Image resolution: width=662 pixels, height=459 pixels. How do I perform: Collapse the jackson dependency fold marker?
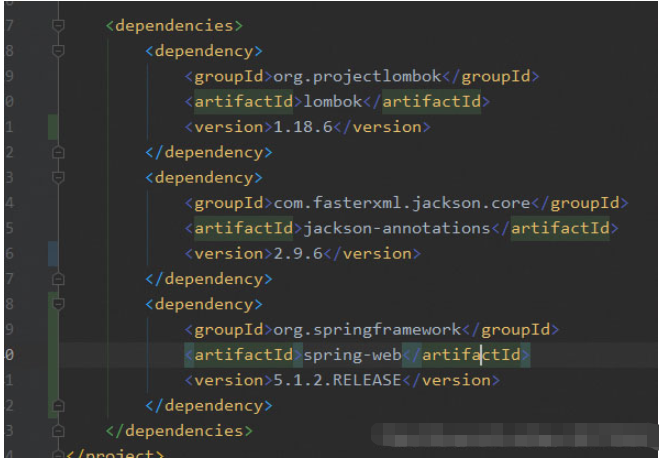click(x=58, y=178)
